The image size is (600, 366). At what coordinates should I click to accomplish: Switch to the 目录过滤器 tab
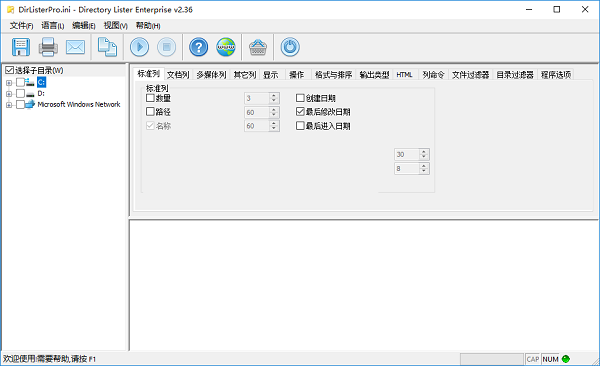515,75
